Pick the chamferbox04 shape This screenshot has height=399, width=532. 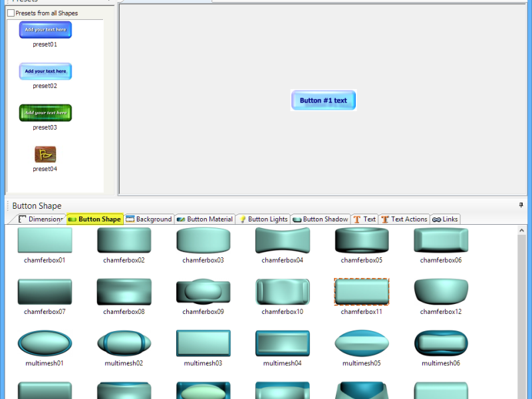[x=282, y=240]
